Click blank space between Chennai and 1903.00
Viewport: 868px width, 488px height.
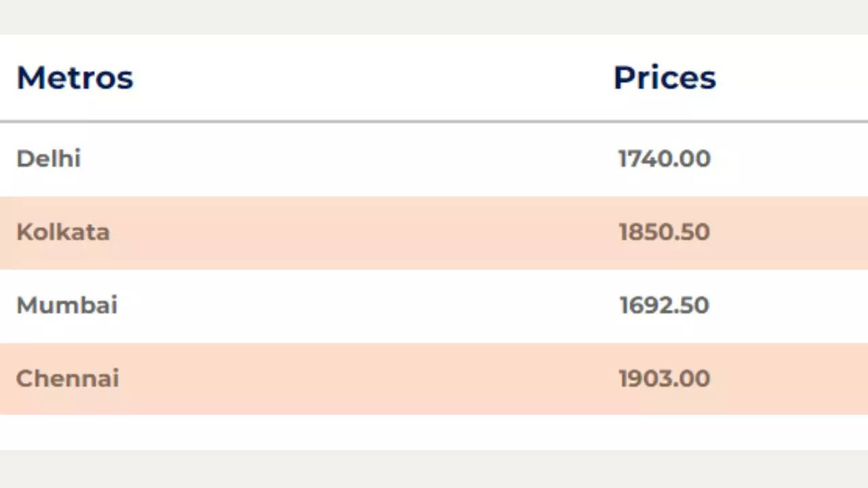pos(366,378)
